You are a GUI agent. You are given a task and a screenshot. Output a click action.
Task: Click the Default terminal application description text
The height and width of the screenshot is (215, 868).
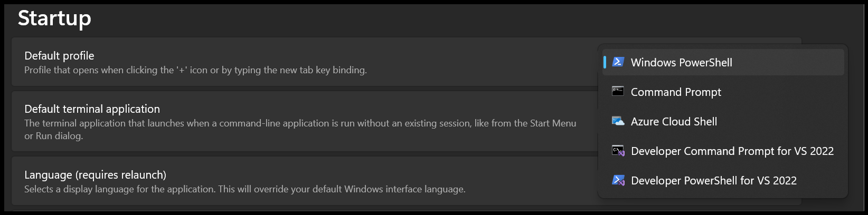[x=300, y=123]
